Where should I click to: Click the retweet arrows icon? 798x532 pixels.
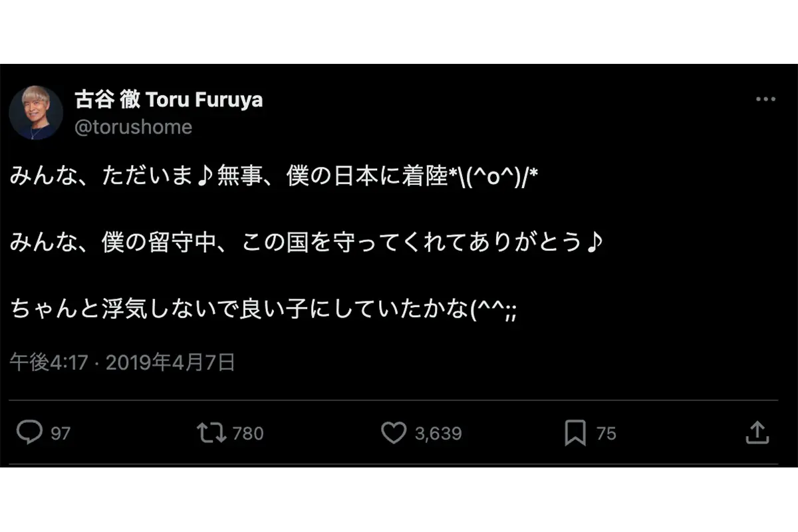coord(211,433)
